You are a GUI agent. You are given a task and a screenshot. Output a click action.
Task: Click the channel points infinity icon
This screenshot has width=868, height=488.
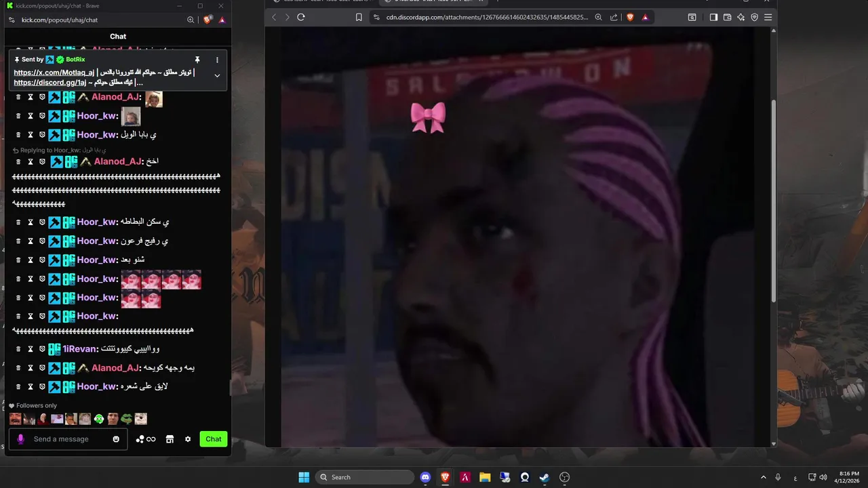pyautogui.click(x=146, y=439)
